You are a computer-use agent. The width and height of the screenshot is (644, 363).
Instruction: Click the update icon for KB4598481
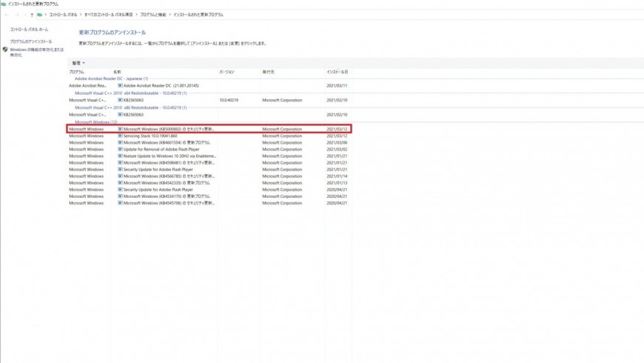pyautogui.click(x=120, y=163)
